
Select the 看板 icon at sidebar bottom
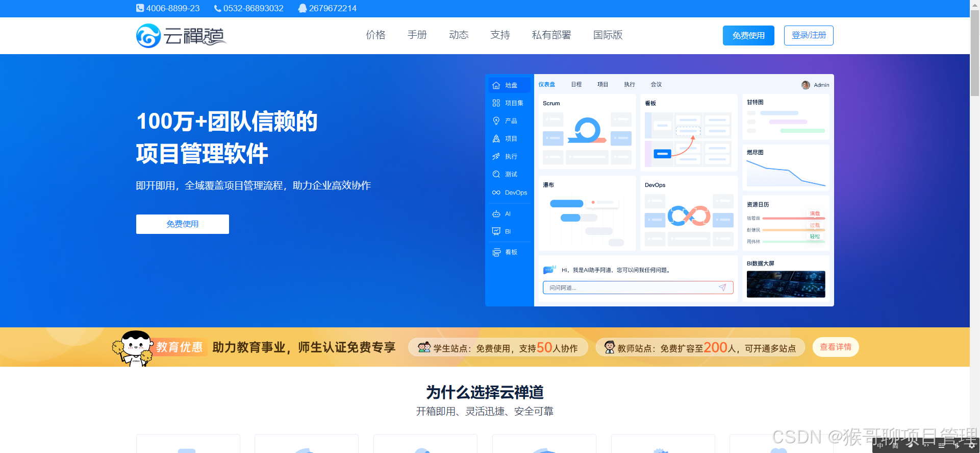pyautogui.click(x=496, y=252)
